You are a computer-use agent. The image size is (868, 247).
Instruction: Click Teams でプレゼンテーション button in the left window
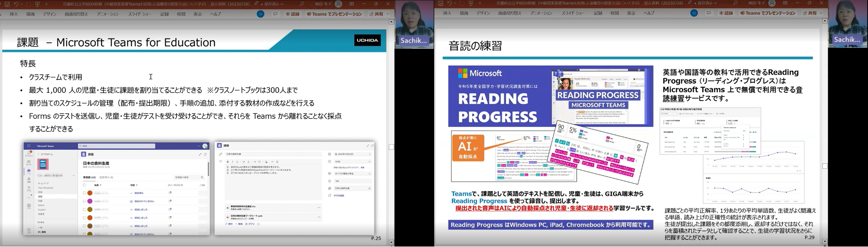tap(334, 14)
